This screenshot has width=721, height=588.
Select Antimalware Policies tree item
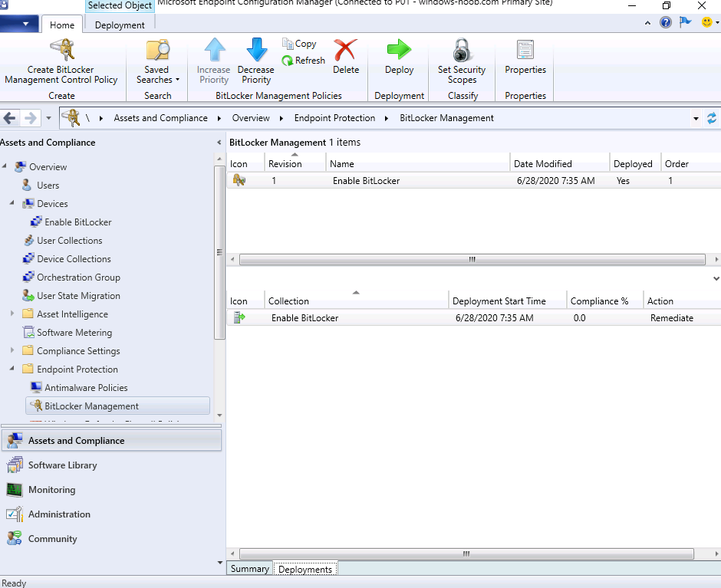pyautogui.click(x=86, y=388)
